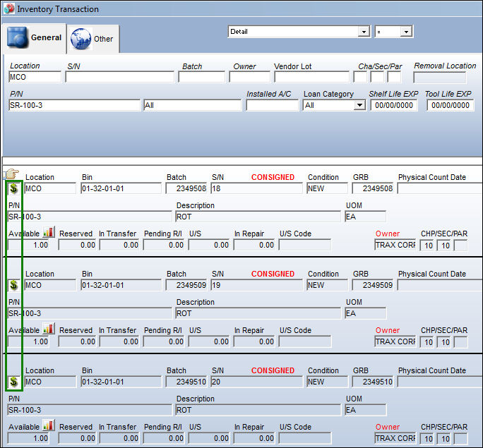Viewport: 483px width, 448px height.
Task: Click the Location filter field containing MCO
Action: pos(35,77)
